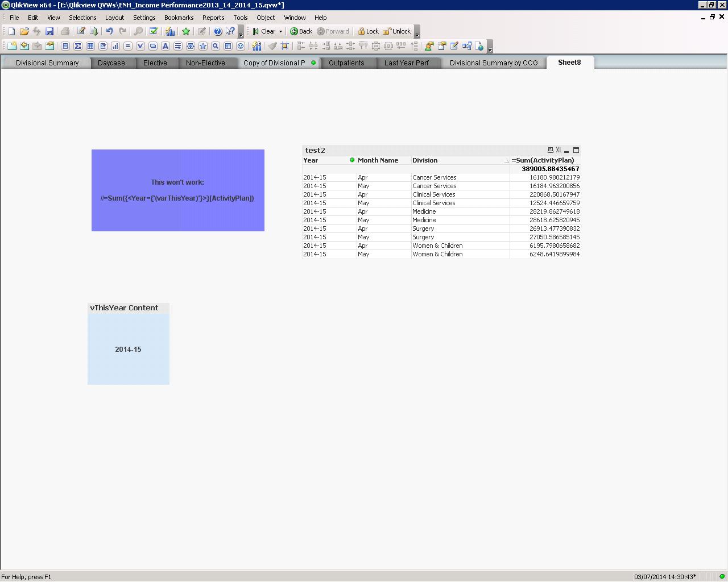Image resolution: width=728 pixels, height=582 pixels.
Task: Open the Bookmarks menu
Action: 179,18
